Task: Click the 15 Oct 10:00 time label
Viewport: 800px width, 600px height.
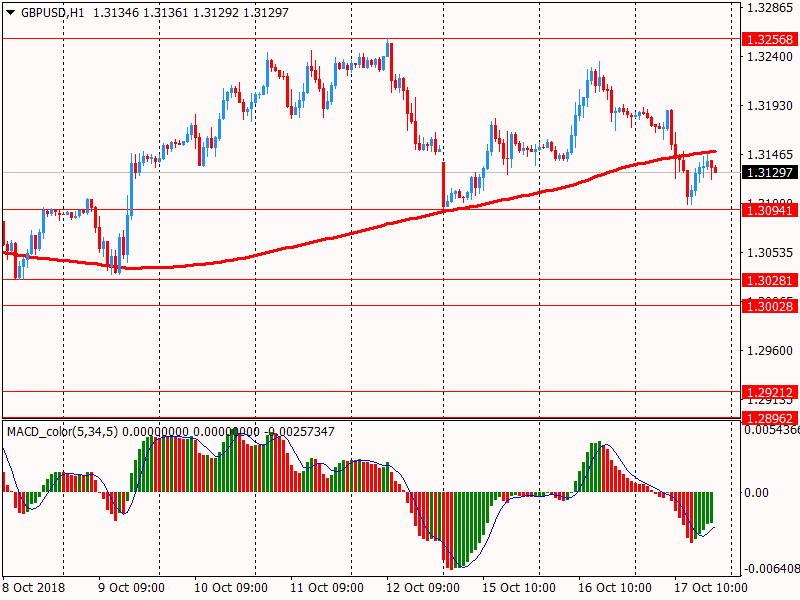Action: (x=519, y=588)
